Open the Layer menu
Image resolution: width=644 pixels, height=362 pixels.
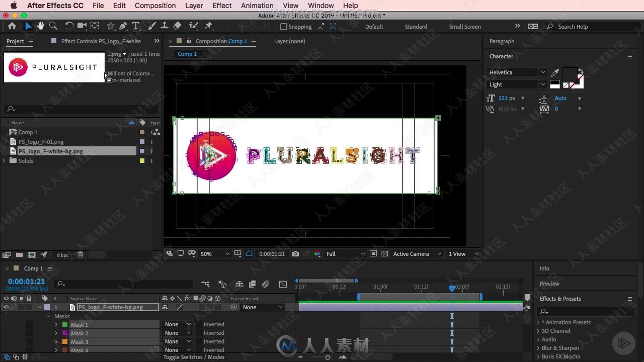click(194, 6)
